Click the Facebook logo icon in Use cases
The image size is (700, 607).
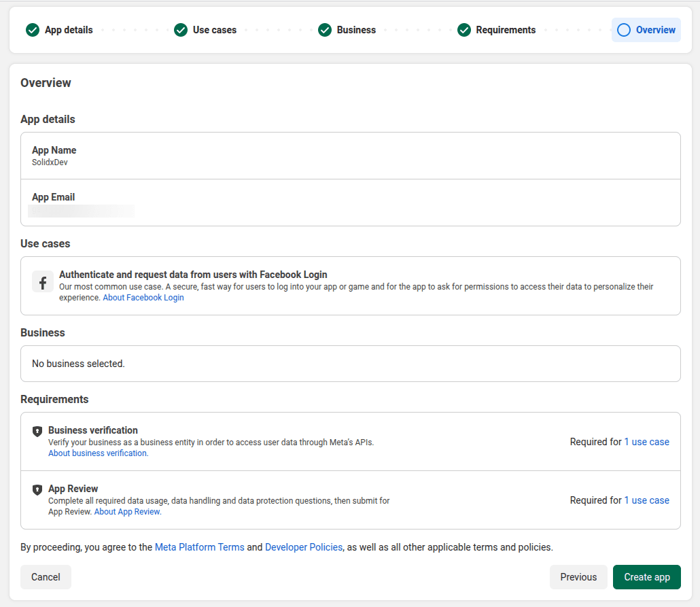43,283
